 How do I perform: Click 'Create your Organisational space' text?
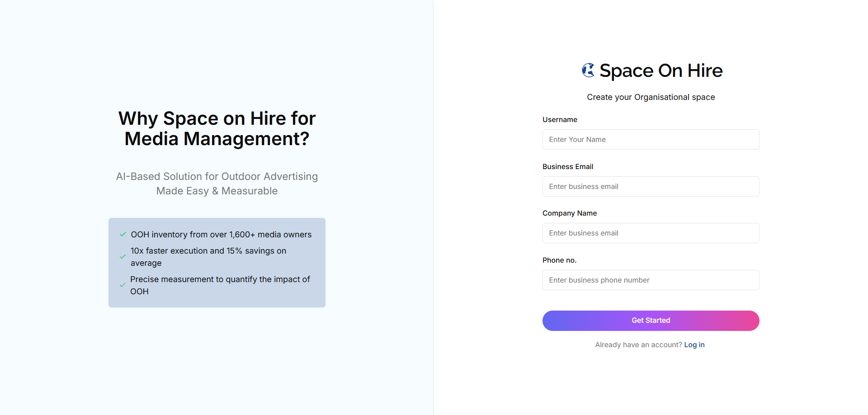(x=651, y=97)
